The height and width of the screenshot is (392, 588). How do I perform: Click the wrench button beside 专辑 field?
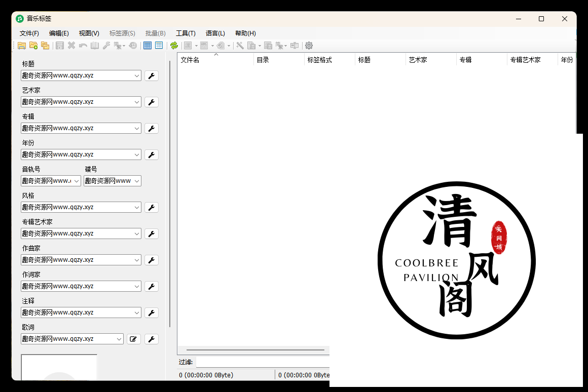coord(152,128)
